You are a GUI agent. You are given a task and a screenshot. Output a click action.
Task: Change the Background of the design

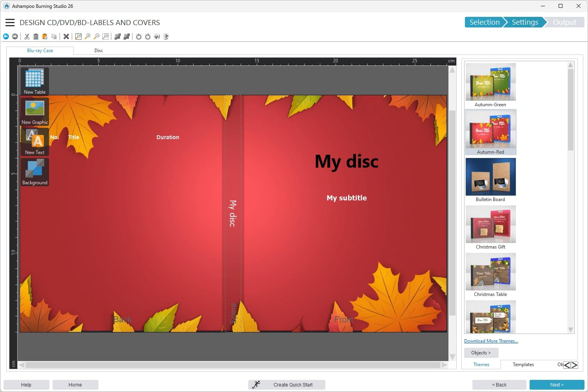tap(34, 172)
